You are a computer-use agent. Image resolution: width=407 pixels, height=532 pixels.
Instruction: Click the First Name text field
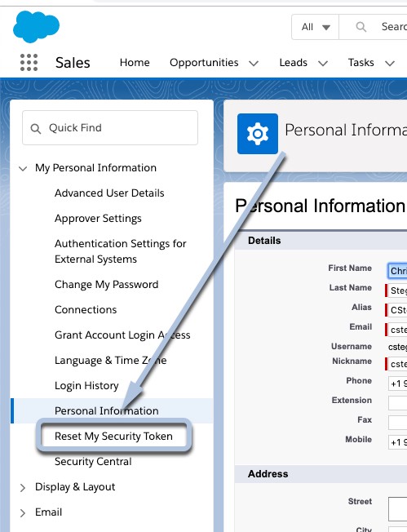[x=397, y=271]
